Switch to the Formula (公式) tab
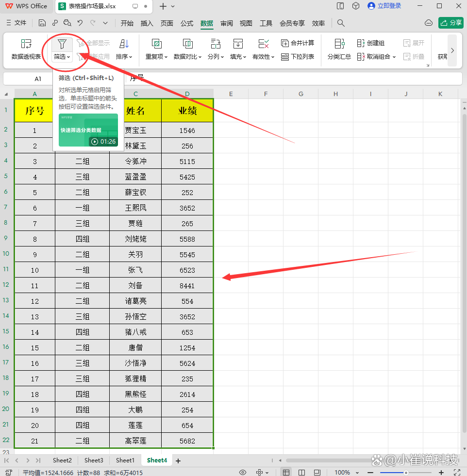467x476 pixels. coord(187,23)
